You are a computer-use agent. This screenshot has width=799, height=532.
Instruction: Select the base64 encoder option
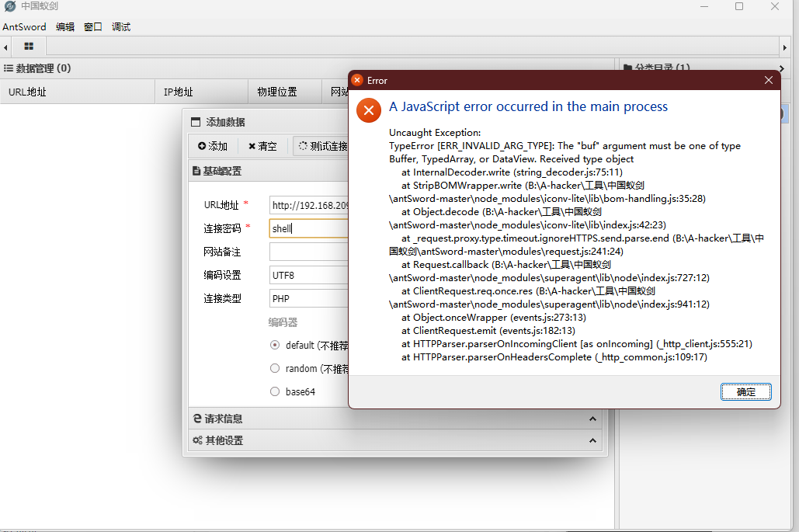point(275,391)
